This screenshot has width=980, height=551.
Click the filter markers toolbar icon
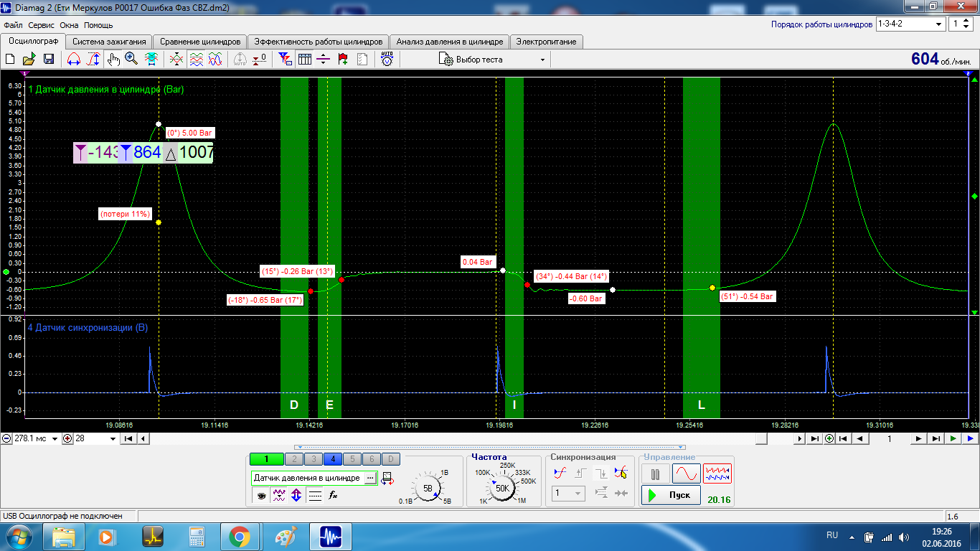(x=286, y=60)
